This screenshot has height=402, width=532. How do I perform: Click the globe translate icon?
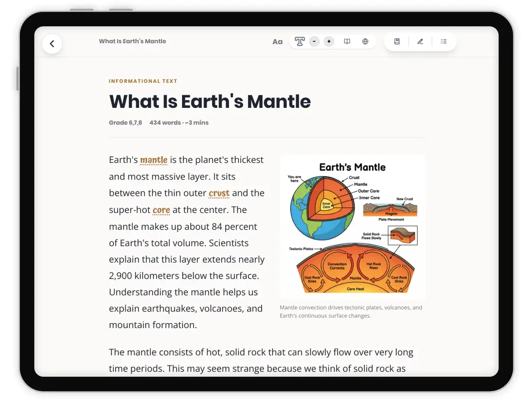pyautogui.click(x=365, y=42)
